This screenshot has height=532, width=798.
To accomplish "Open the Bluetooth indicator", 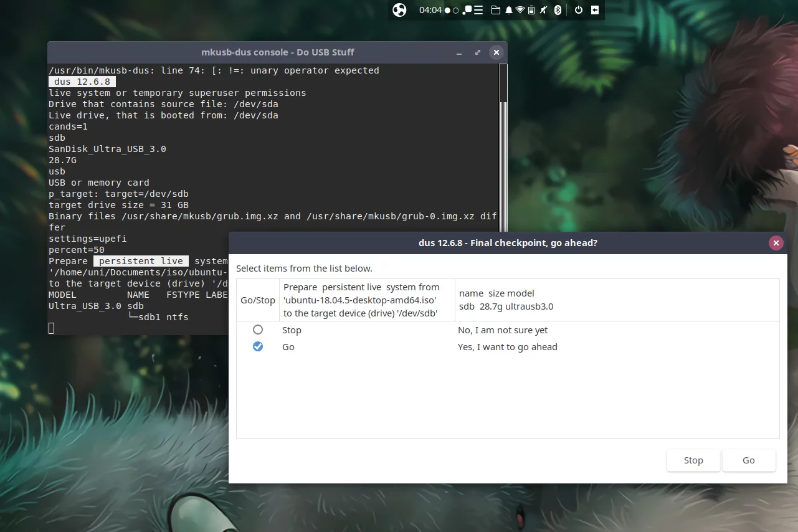I will (558, 10).
